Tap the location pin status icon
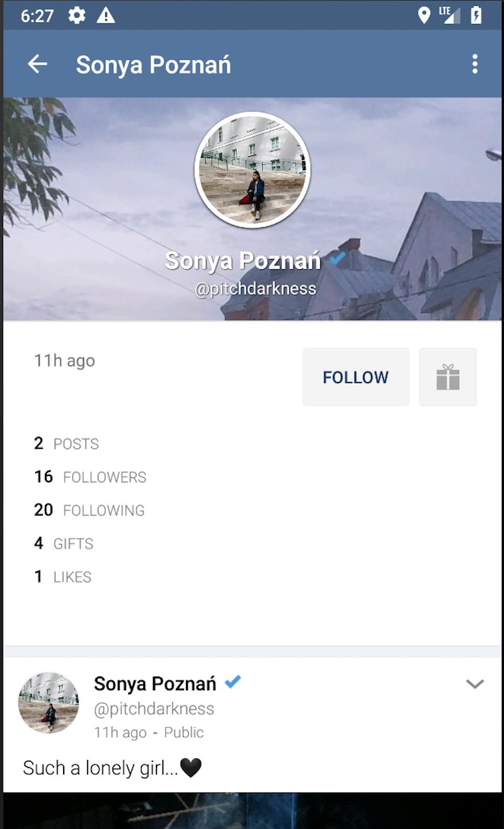This screenshot has width=504, height=829. pos(424,15)
